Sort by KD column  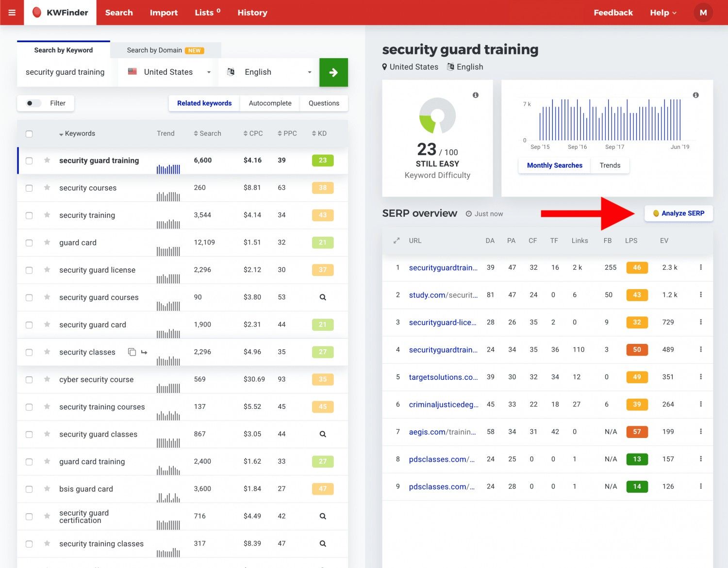point(319,133)
